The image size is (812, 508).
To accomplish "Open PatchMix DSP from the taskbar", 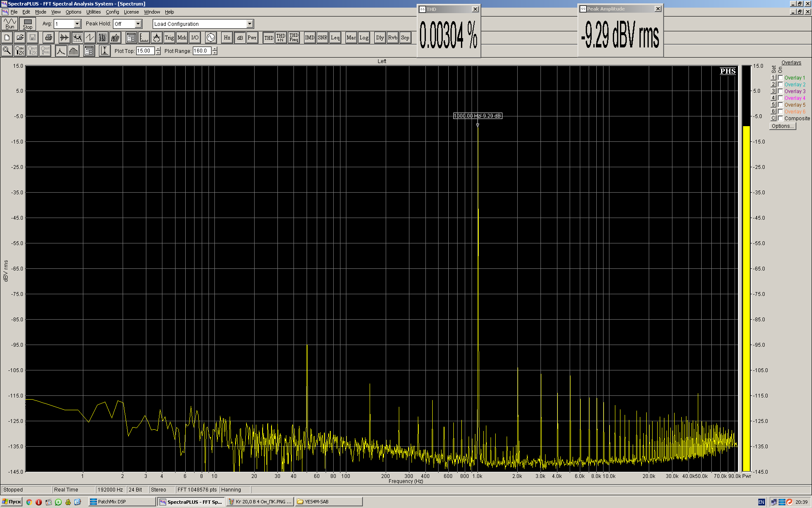I will (x=122, y=502).
